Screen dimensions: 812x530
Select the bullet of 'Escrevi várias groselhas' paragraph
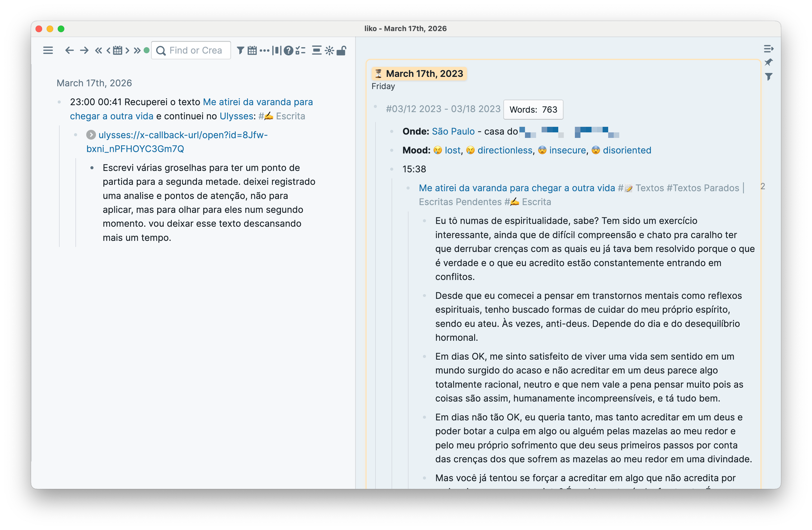(x=92, y=168)
